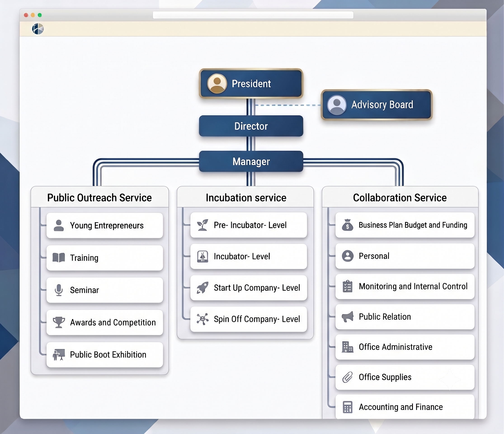Click the globe logo in the header bar

pos(38,29)
